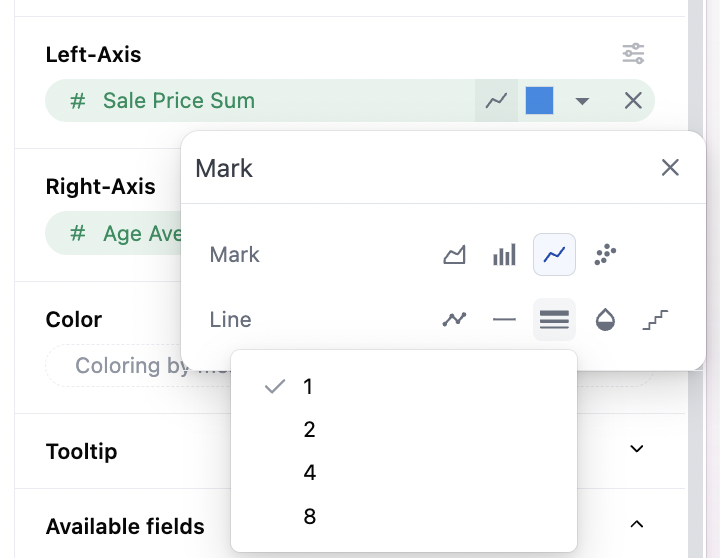Viewport: 720px width, 558px height.
Task: Choose line width 8
Action: coord(310,517)
